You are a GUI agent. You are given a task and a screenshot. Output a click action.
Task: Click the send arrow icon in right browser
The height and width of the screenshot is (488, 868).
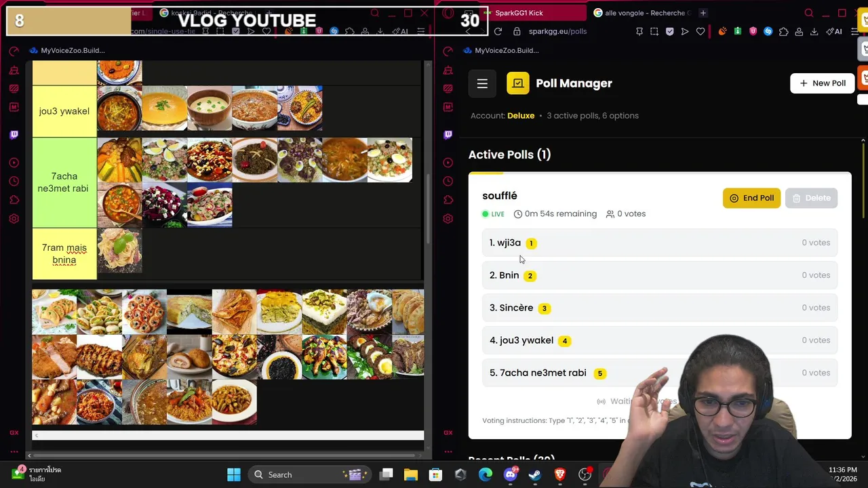pos(685,31)
